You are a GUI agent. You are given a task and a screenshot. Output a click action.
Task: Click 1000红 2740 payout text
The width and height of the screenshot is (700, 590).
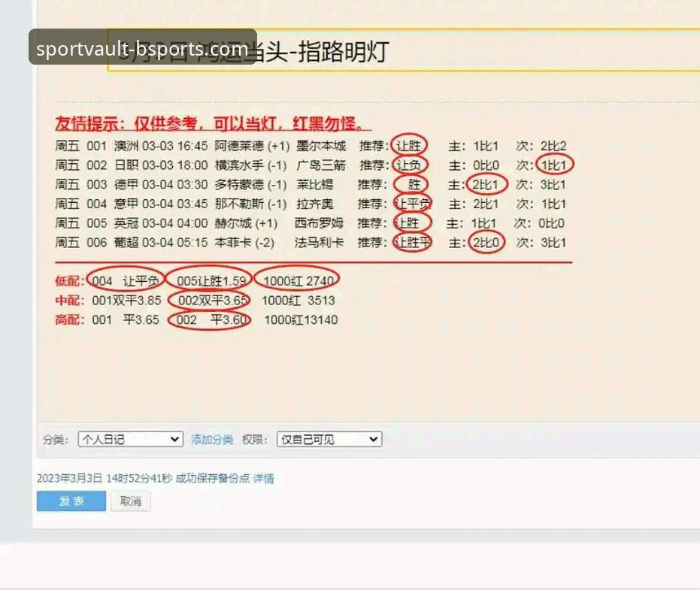click(298, 280)
